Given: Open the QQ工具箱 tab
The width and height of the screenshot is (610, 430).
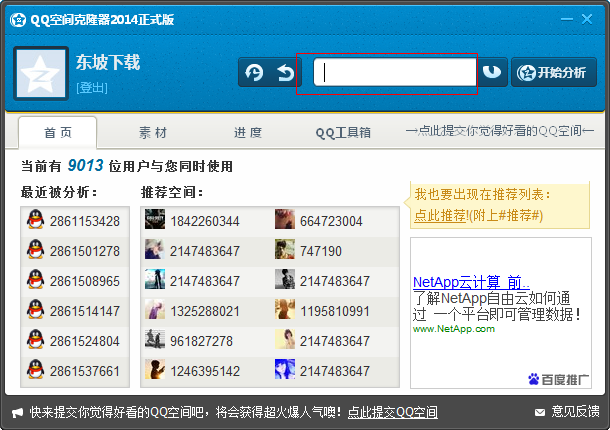Looking at the screenshot, I should click(343, 133).
